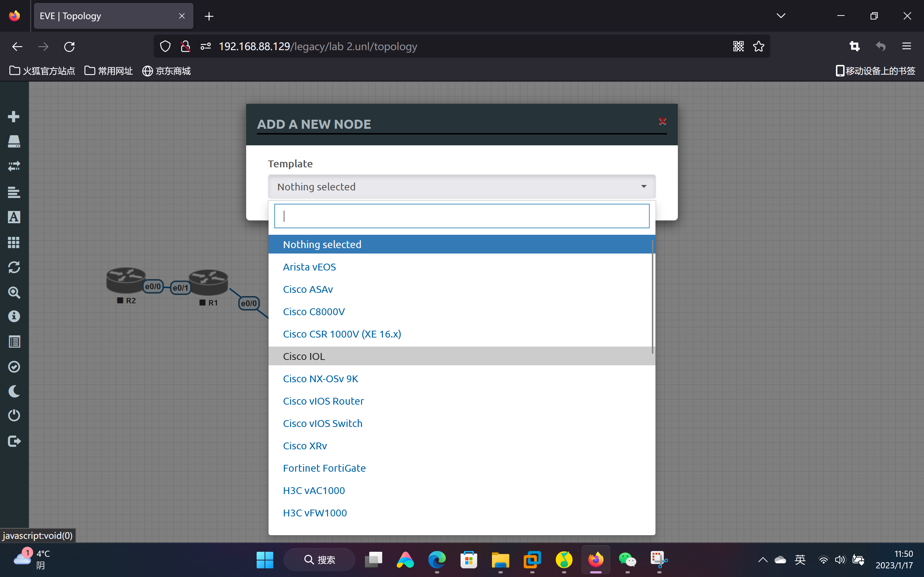Click the template search input field
This screenshot has width=924, height=577.
click(x=461, y=216)
